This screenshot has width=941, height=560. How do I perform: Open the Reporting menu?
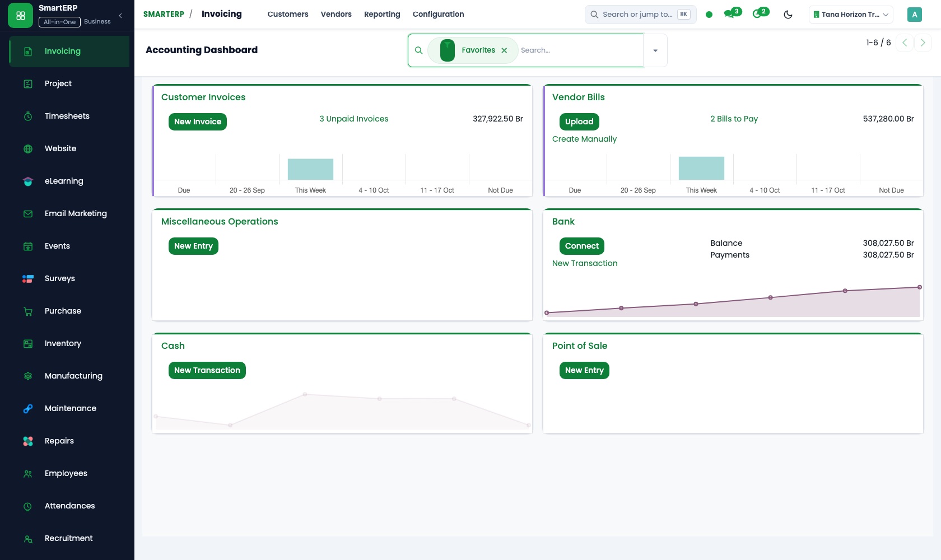pyautogui.click(x=382, y=14)
